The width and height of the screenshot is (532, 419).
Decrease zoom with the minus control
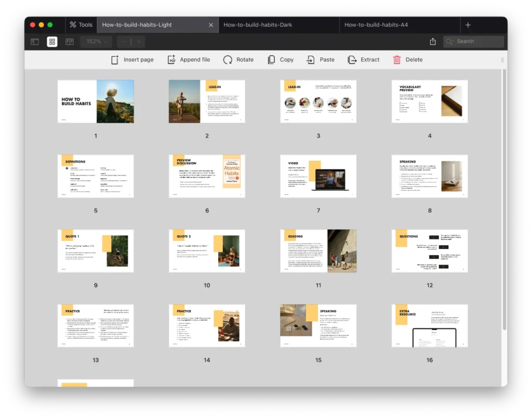click(x=123, y=41)
